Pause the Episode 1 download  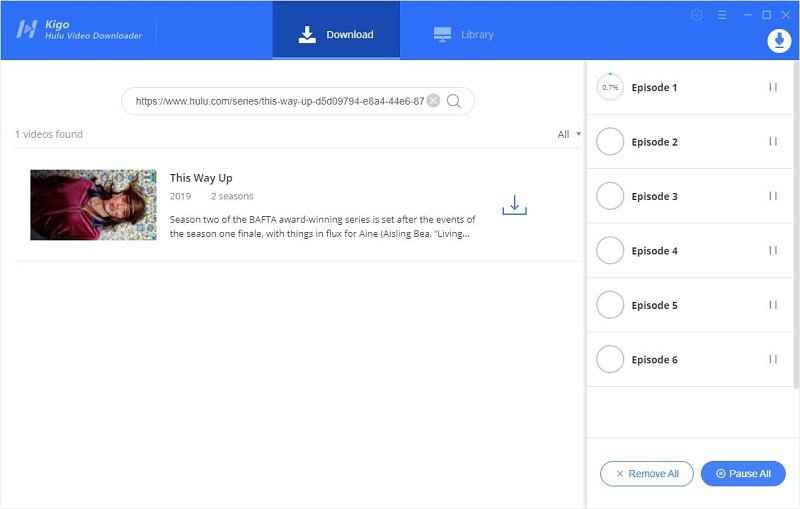(x=773, y=88)
